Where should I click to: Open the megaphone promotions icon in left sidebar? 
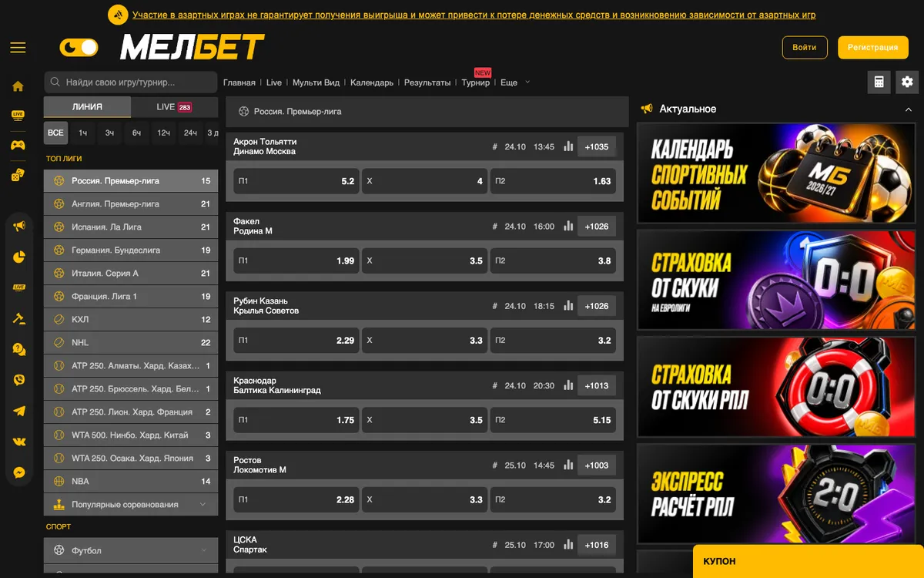tap(19, 227)
